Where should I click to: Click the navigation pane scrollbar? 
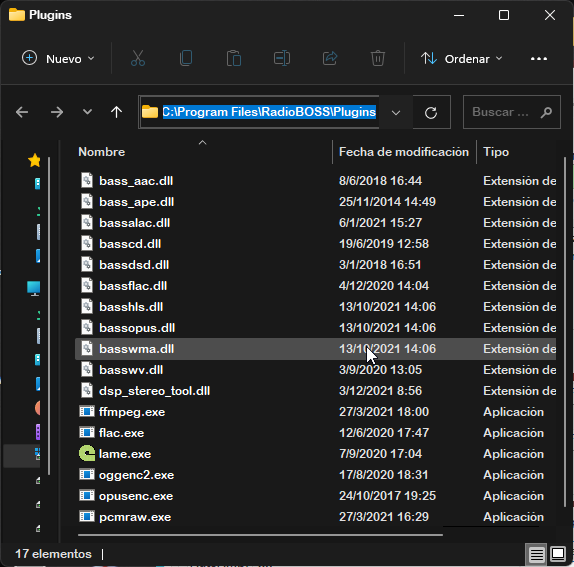[49, 316]
